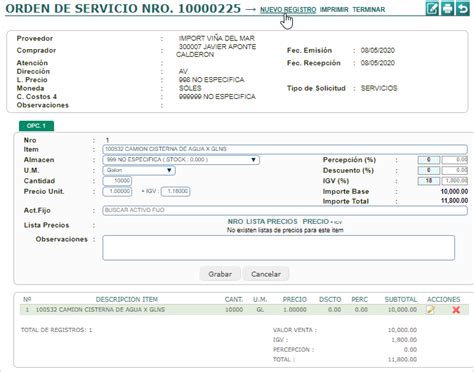Click the Grabar button
This screenshot has height=372, width=474.
(220, 274)
